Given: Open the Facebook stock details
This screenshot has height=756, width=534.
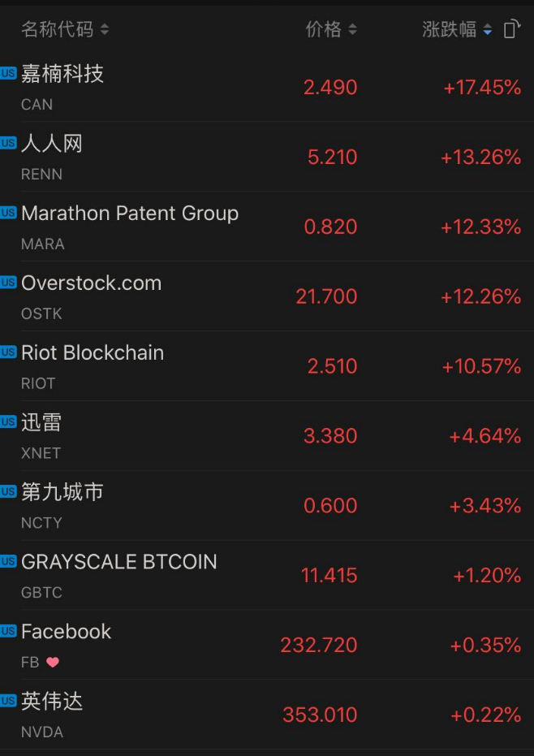Looking at the screenshot, I should pyautogui.click(x=67, y=632).
